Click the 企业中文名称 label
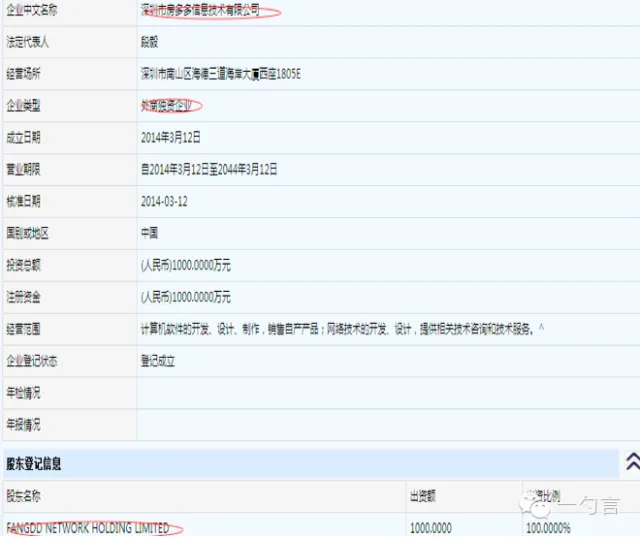The image size is (640, 538). coord(32,10)
